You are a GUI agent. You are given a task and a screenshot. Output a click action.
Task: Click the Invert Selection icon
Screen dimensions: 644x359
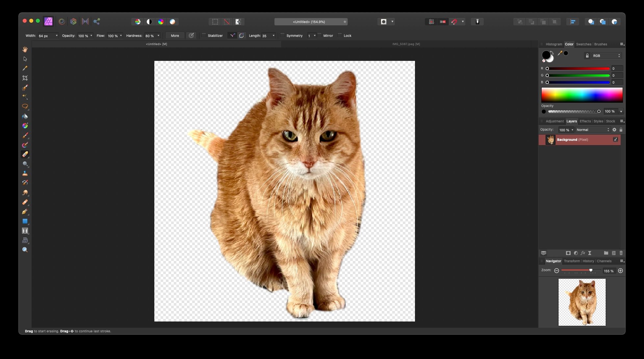[238, 22]
